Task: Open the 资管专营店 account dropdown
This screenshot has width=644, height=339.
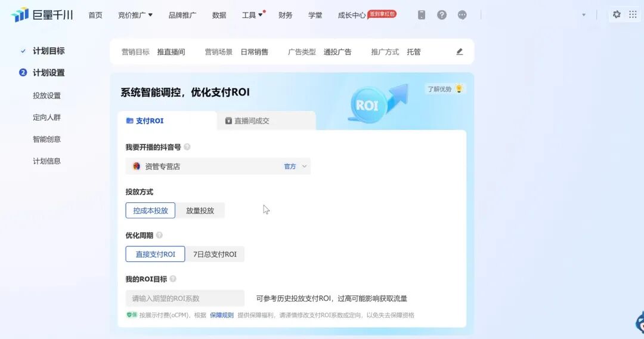Action: (218, 166)
